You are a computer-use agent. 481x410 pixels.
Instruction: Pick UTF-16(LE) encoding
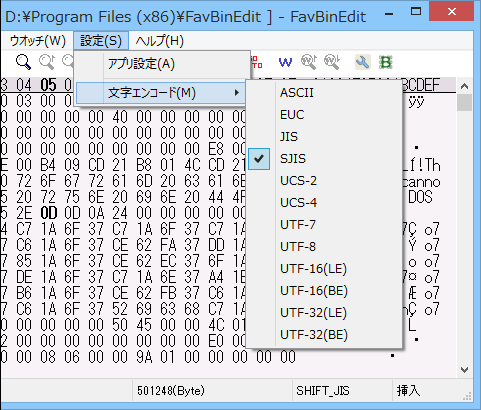[x=324, y=269]
